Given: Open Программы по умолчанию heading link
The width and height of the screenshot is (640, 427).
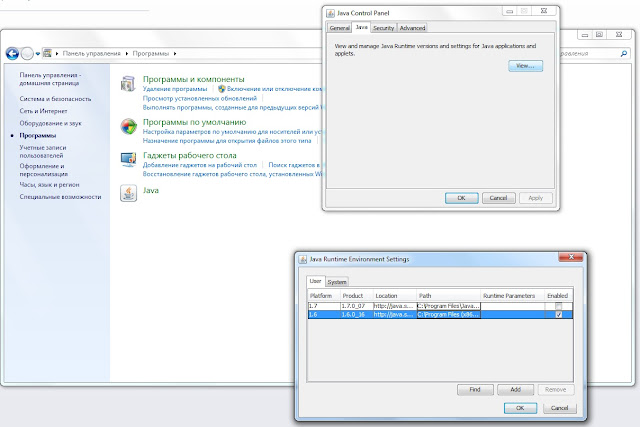Looking at the screenshot, I should pyautogui.click(x=194, y=122).
